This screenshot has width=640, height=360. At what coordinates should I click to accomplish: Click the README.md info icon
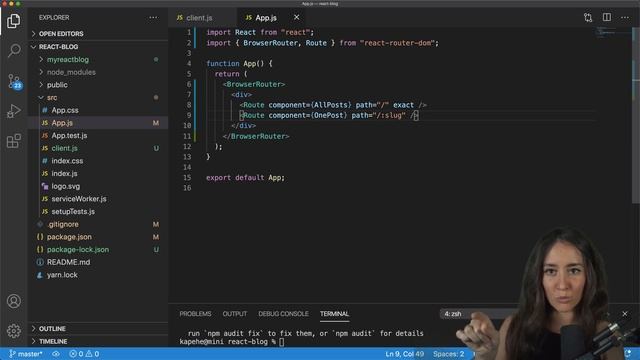(40, 262)
